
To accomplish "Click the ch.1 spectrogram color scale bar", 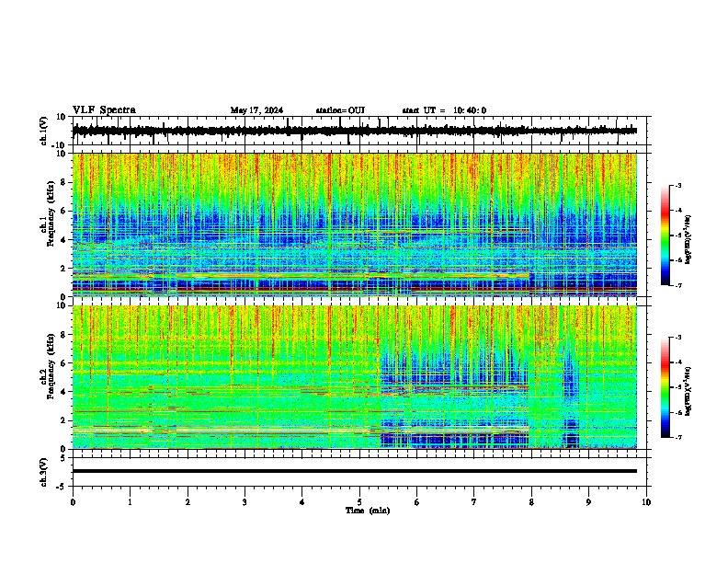I will [665, 236].
